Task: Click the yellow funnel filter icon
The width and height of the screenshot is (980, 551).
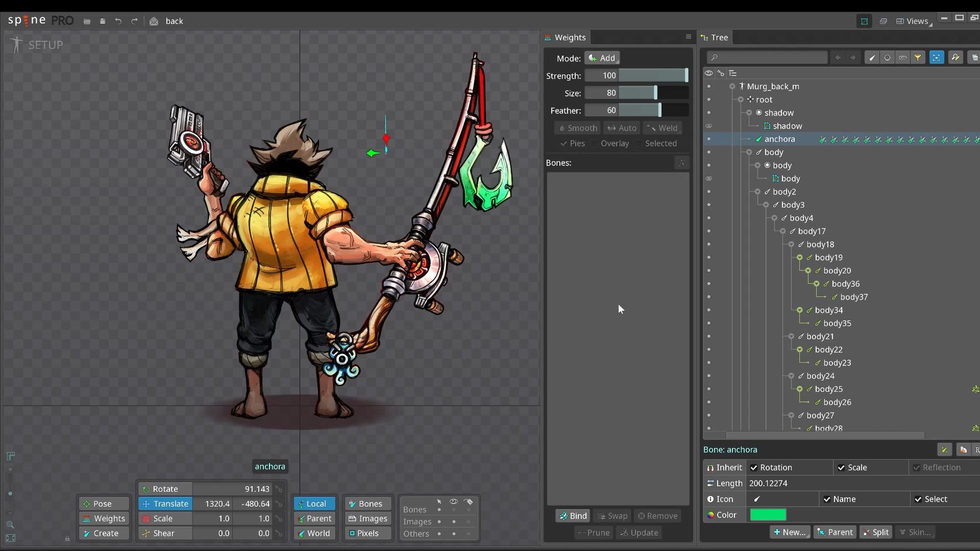Action: 918,58
